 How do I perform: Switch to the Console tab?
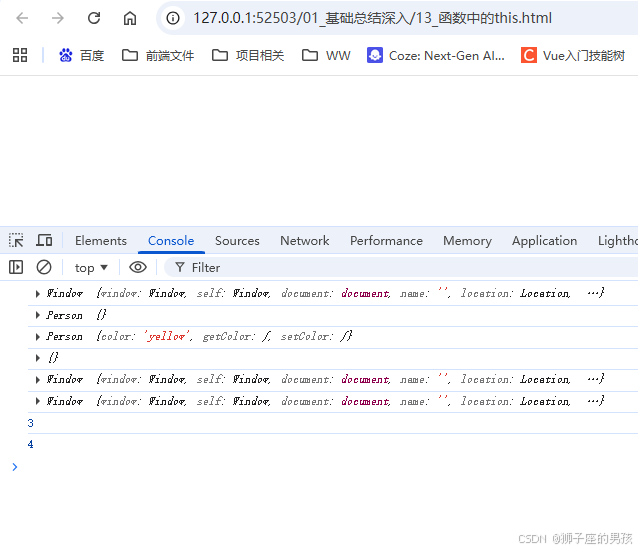[x=171, y=241]
